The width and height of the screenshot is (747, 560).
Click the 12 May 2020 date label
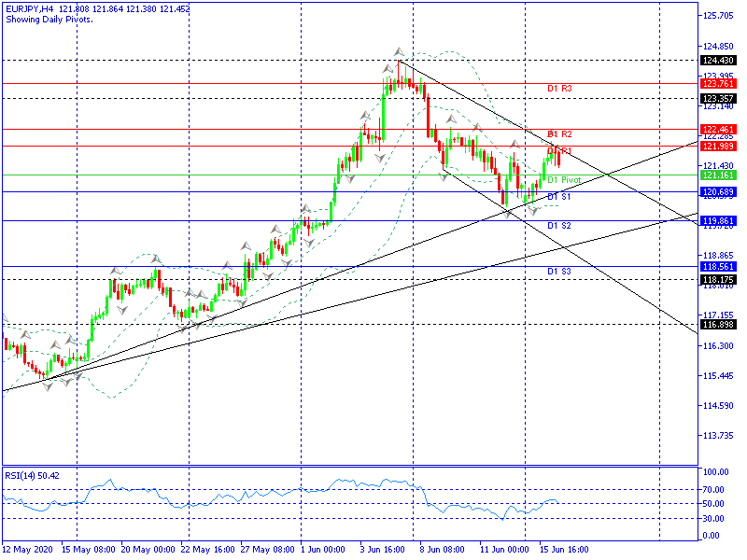[25, 550]
